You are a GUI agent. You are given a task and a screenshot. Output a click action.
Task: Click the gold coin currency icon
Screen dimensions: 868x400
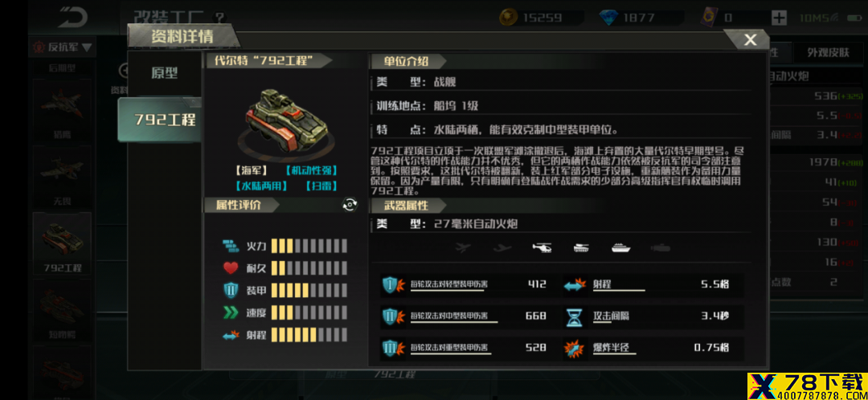(x=508, y=18)
